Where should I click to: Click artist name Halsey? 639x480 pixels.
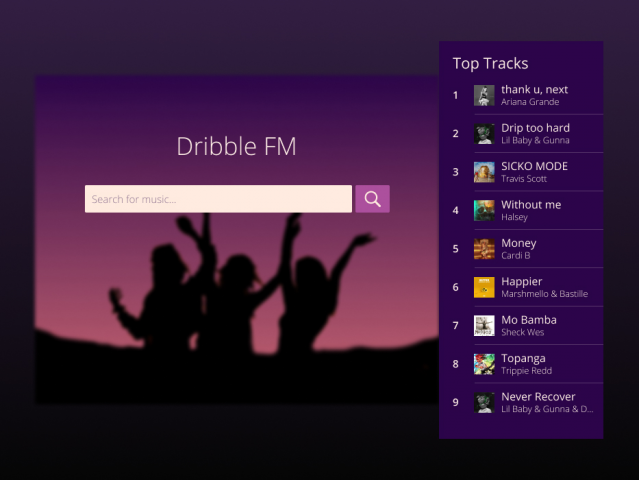pos(514,217)
